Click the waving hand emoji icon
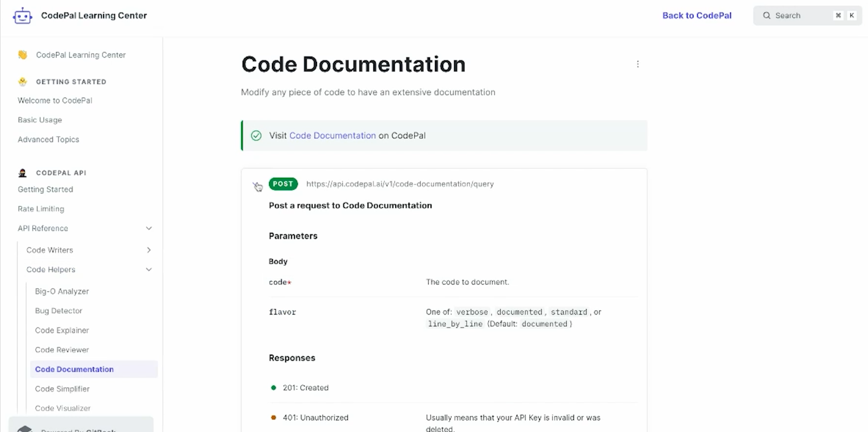868x432 pixels. tap(22, 55)
